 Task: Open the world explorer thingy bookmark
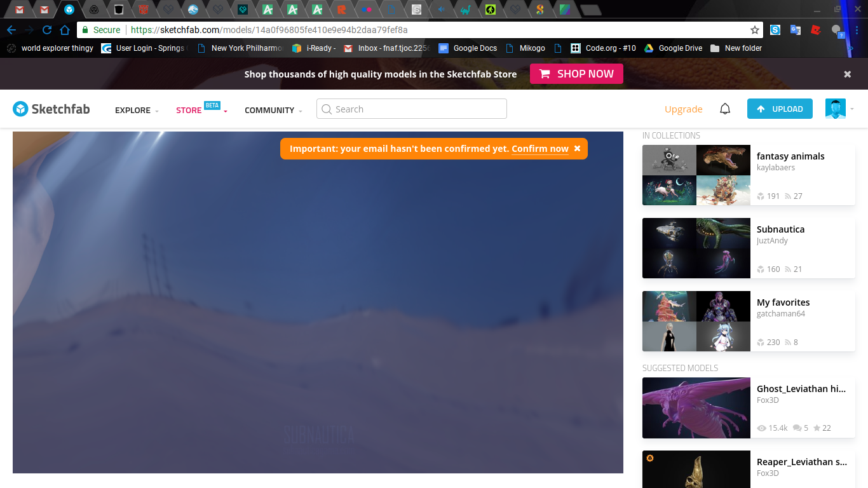tap(50, 48)
